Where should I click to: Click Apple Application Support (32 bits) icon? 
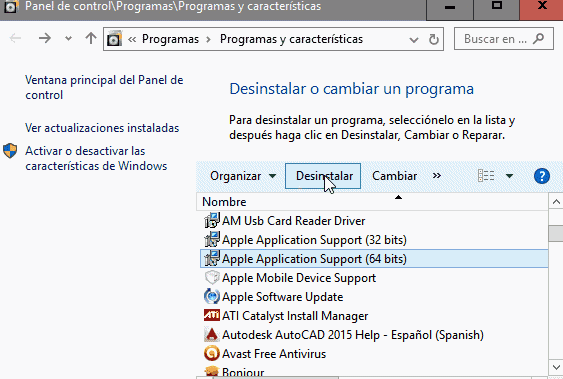(x=212, y=239)
